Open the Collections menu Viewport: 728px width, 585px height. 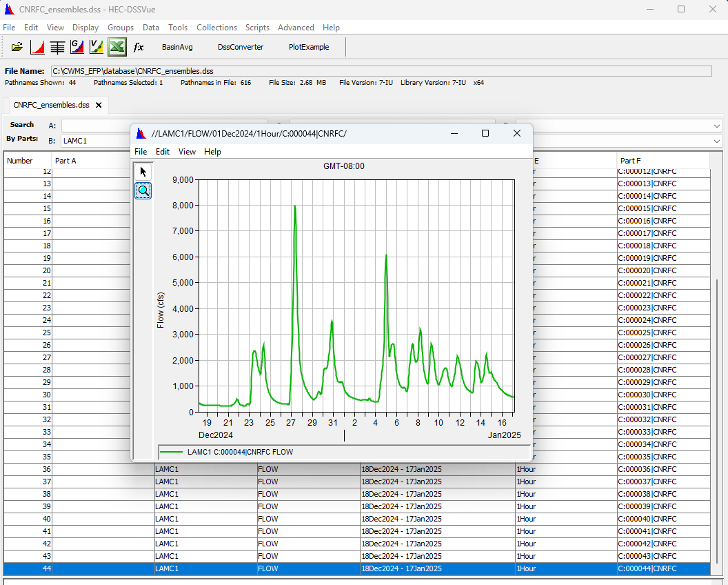pos(217,28)
